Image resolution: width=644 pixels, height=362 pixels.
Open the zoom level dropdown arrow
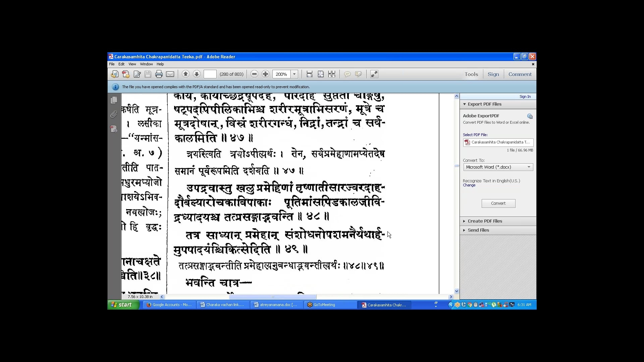click(x=294, y=74)
